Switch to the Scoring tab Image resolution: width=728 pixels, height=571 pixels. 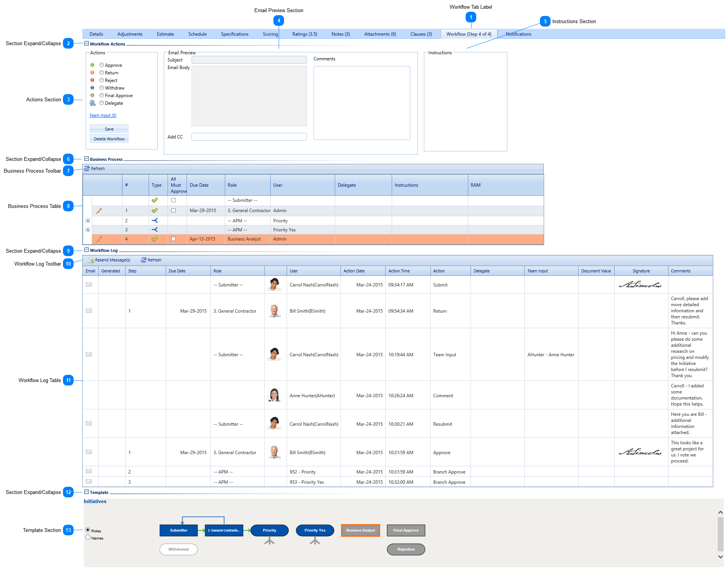pyautogui.click(x=272, y=34)
